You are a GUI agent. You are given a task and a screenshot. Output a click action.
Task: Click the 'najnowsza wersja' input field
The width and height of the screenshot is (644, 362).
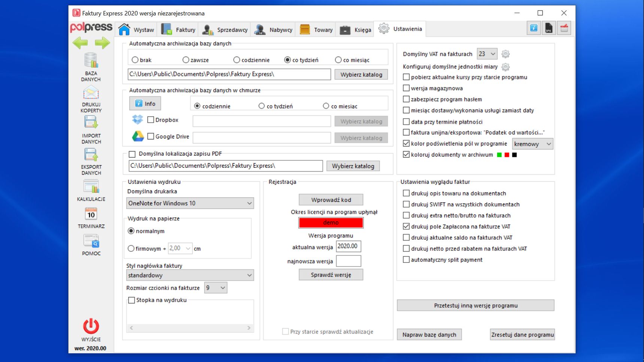(x=349, y=261)
